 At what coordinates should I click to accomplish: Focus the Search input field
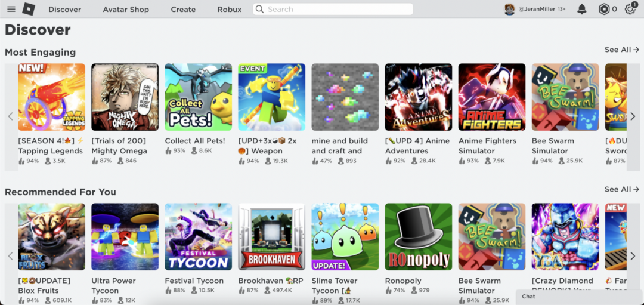coord(333,9)
